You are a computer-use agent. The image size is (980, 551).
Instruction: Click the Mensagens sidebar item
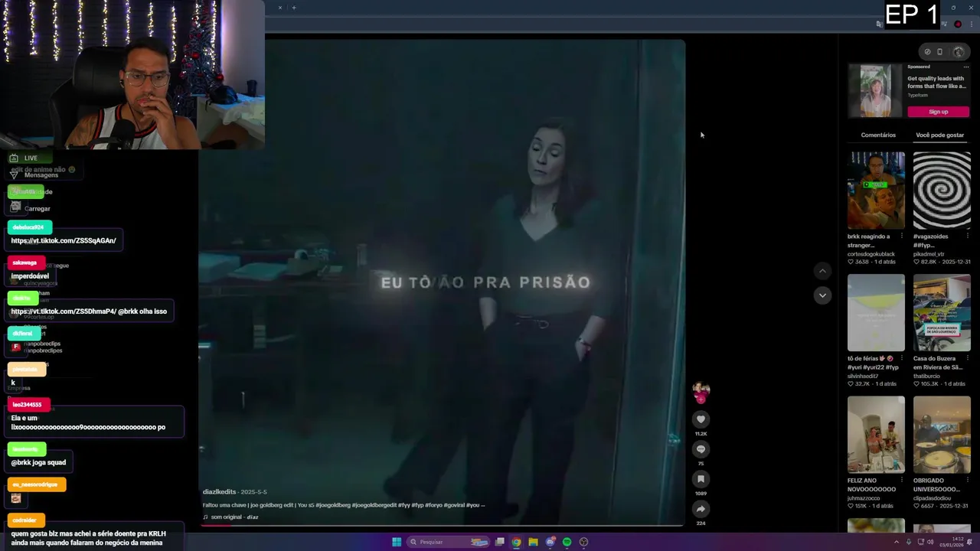coord(41,175)
